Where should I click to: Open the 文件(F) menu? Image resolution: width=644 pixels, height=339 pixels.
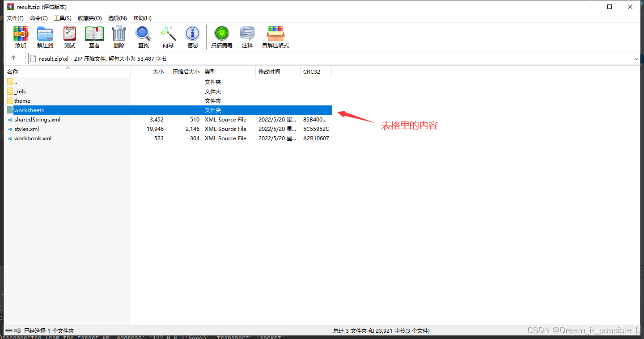(x=15, y=18)
